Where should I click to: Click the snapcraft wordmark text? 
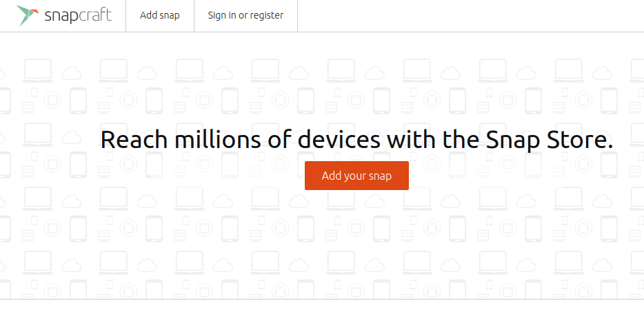pos(78,16)
